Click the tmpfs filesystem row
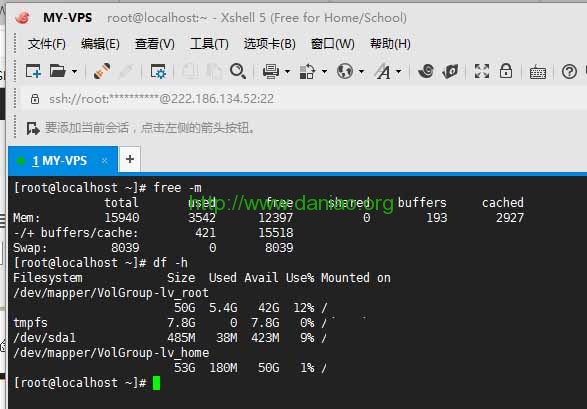This screenshot has width=587, height=409. 170,323
